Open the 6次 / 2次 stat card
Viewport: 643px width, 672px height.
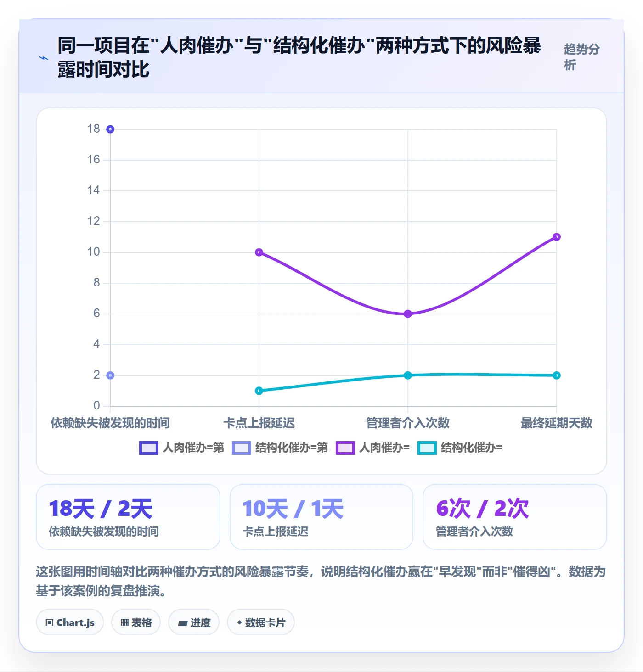pyautogui.click(x=515, y=517)
